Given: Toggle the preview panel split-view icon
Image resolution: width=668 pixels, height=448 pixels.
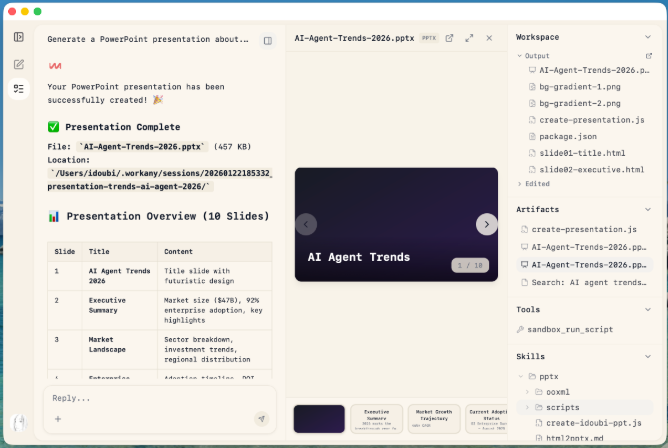Looking at the screenshot, I should point(268,40).
